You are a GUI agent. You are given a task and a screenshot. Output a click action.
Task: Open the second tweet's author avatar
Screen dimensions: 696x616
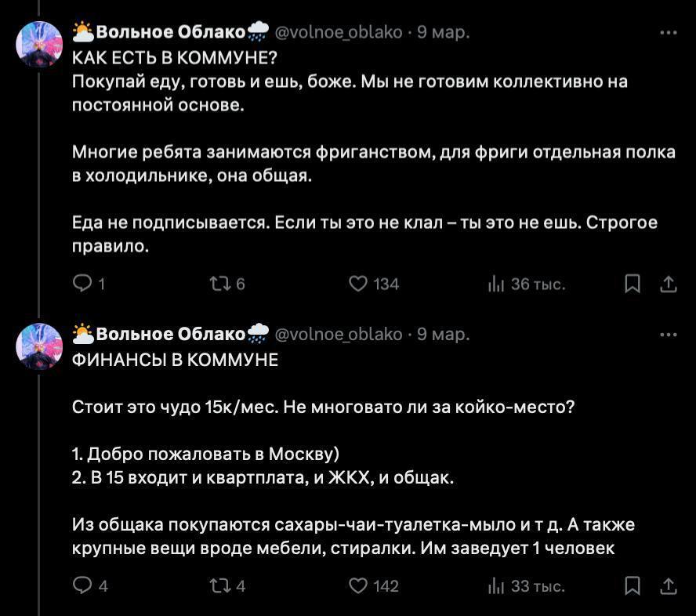point(39,346)
